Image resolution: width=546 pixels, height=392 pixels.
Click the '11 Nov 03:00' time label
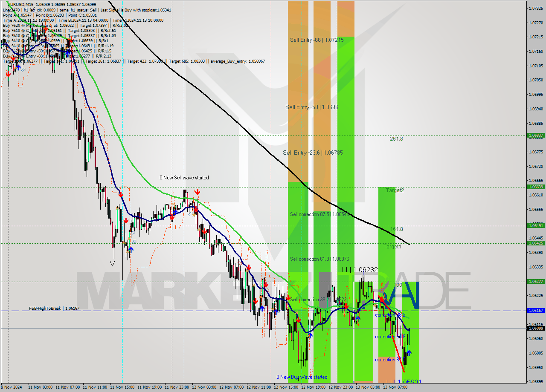tap(41, 387)
